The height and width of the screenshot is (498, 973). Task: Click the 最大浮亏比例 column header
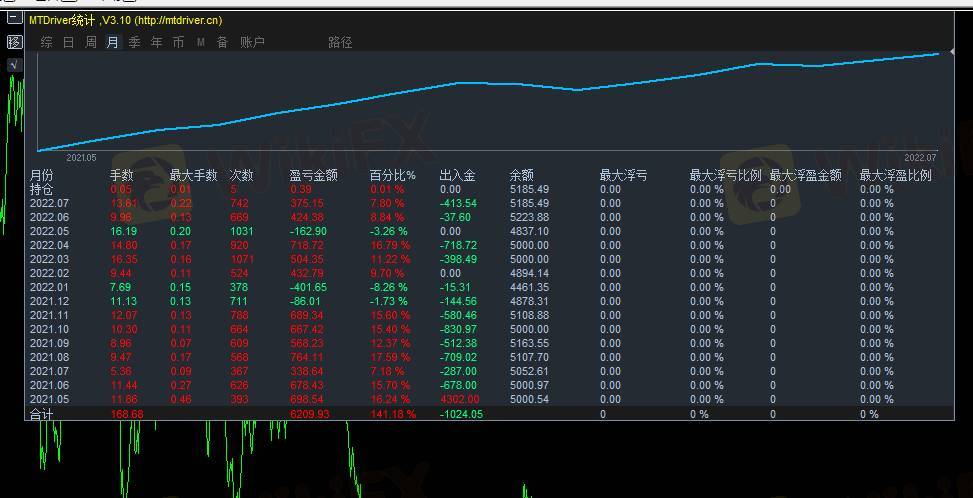pyautogui.click(x=725, y=176)
